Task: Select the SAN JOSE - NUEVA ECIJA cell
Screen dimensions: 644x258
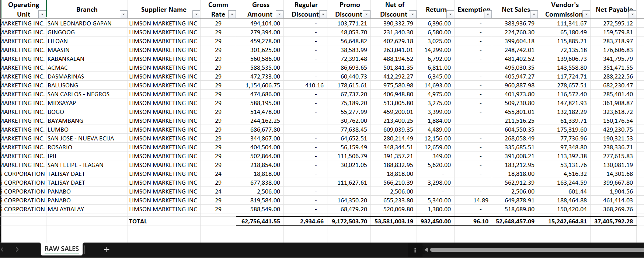Action: point(87,138)
